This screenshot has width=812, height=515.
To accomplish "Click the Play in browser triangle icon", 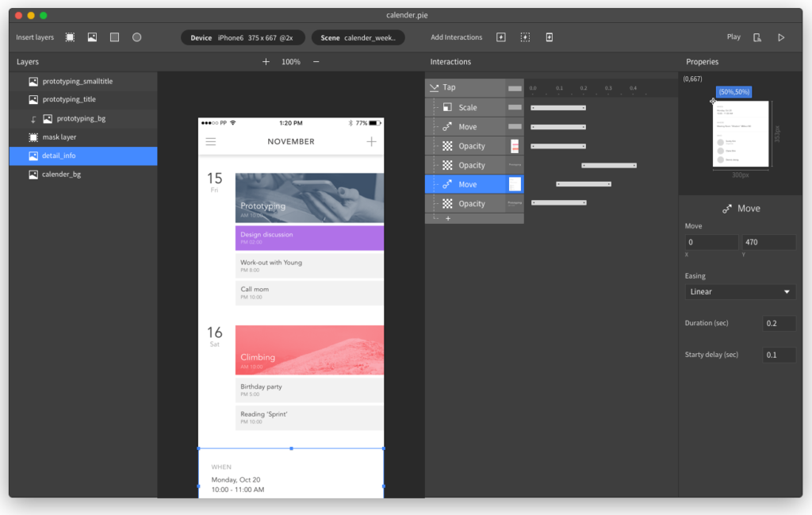I will (781, 37).
